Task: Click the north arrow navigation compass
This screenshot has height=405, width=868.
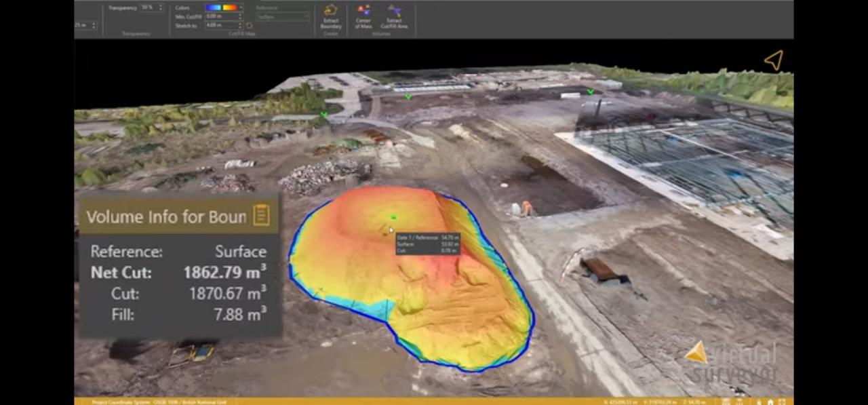Action: pos(774,60)
